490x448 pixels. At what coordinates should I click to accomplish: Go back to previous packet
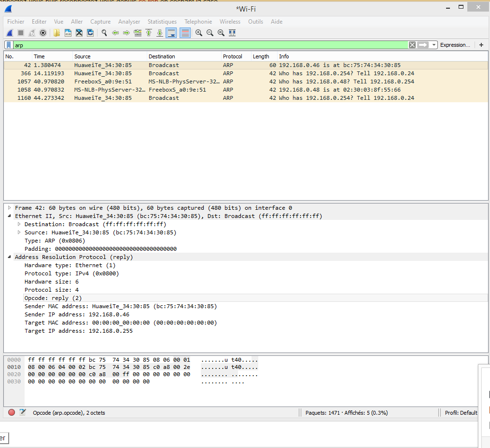pos(115,33)
